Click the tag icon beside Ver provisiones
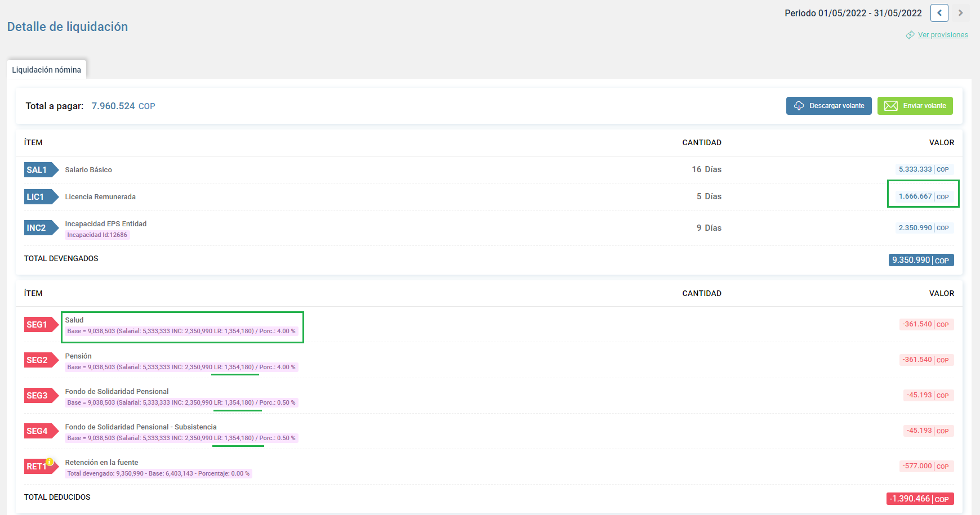Image resolution: width=980 pixels, height=515 pixels. point(910,35)
